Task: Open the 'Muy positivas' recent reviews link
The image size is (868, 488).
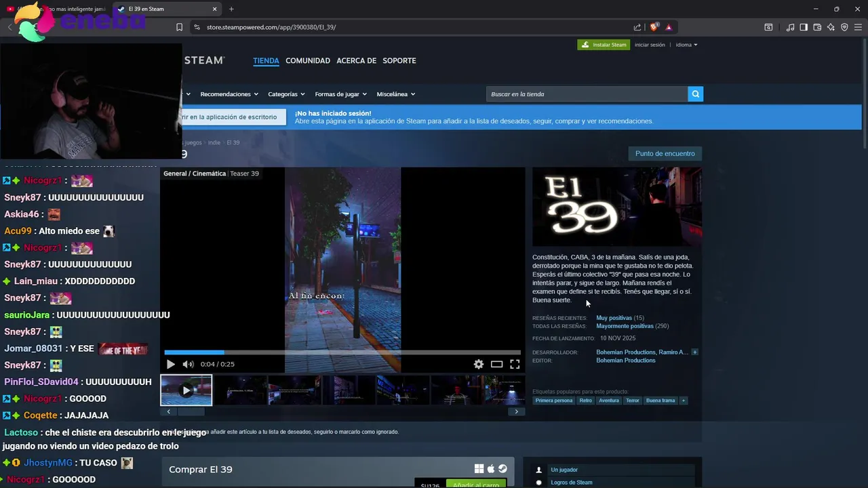Action: [x=614, y=318]
